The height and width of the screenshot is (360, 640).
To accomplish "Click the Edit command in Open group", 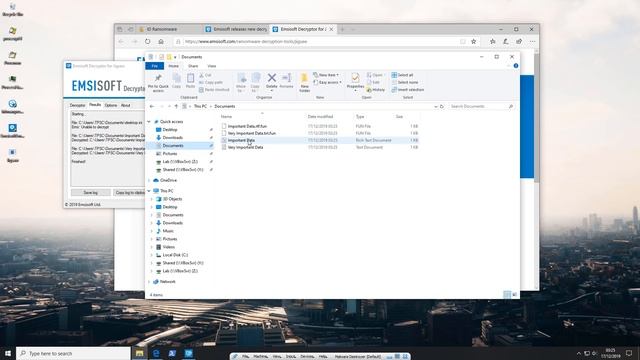I will click(373, 82).
